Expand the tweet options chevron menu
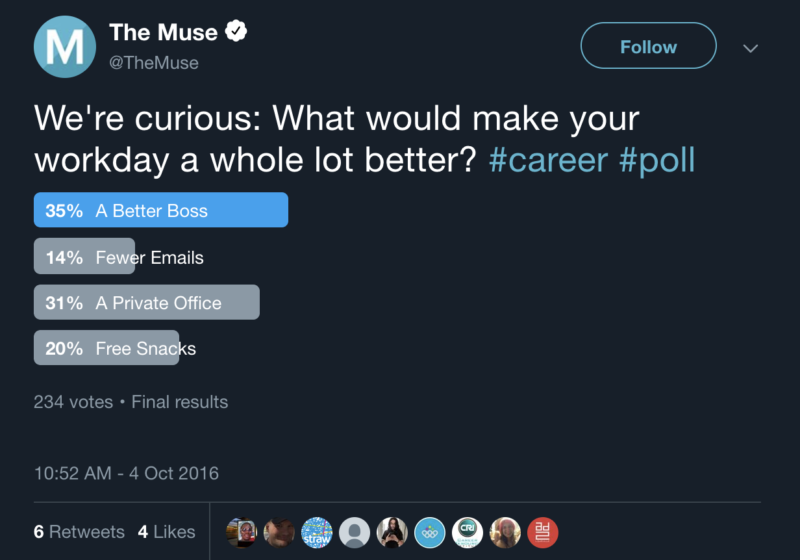Viewport: 800px width, 560px height. (x=750, y=47)
